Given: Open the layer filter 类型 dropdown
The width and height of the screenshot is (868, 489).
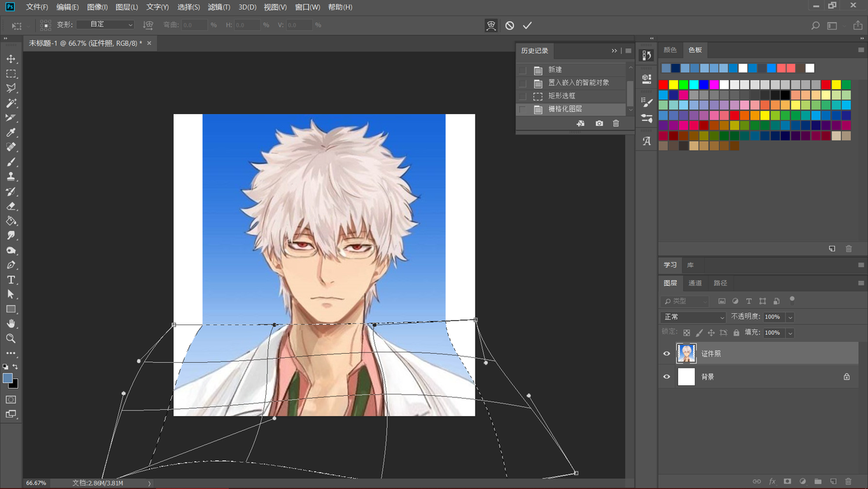Looking at the screenshot, I should tap(685, 301).
